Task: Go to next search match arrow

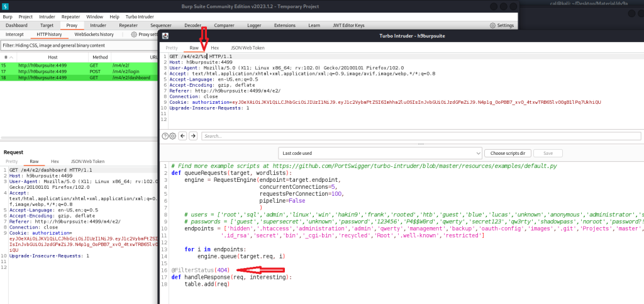Action: 193,136
